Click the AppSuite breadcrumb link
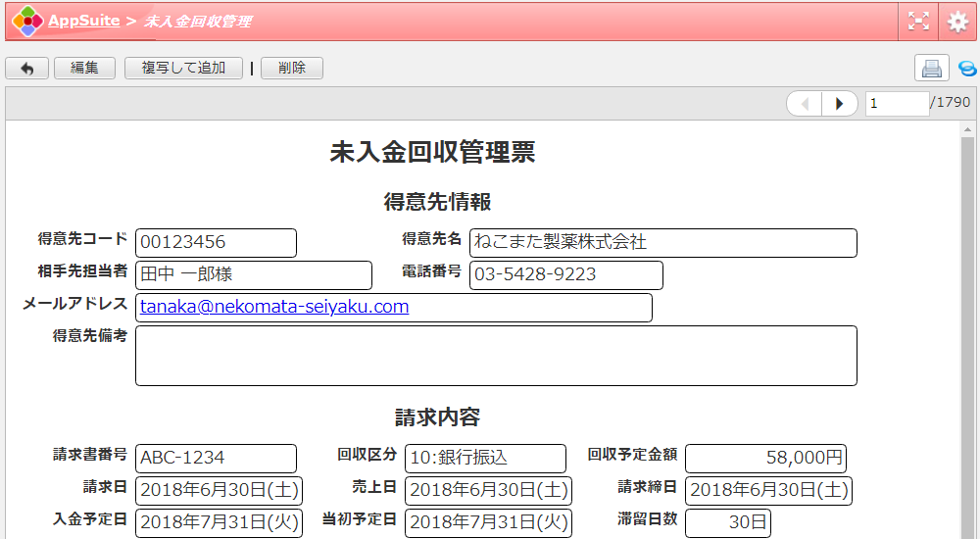Image resolution: width=980 pixels, height=539 pixels. pos(83,21)
